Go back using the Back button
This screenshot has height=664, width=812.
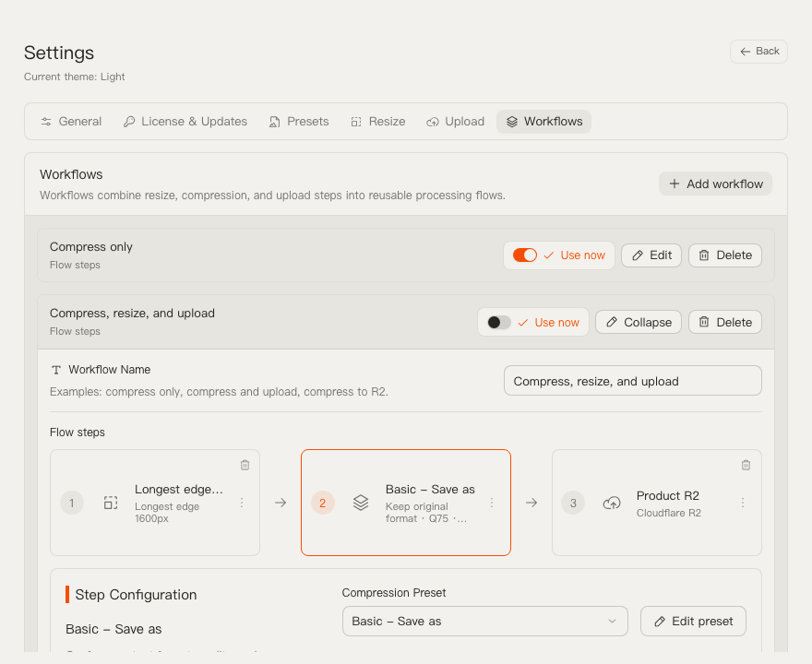coord(758,52)
